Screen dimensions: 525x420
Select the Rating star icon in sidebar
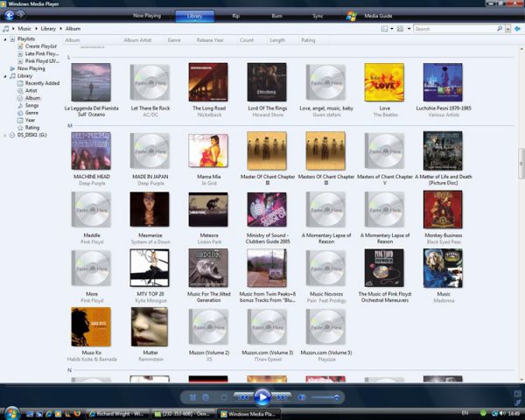(x=20, y=128)
